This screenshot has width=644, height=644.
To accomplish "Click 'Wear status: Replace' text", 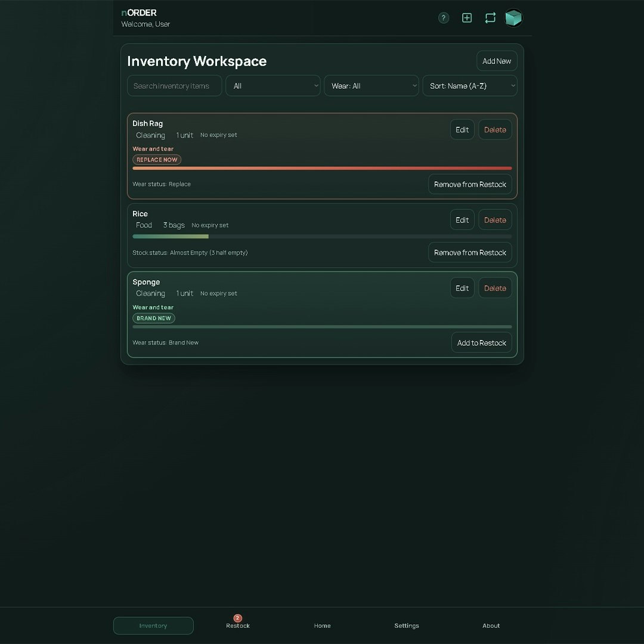I will coord(162,184).
